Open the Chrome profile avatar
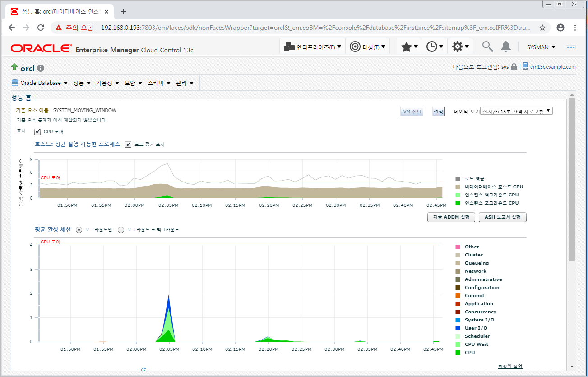 pos(560,28)
